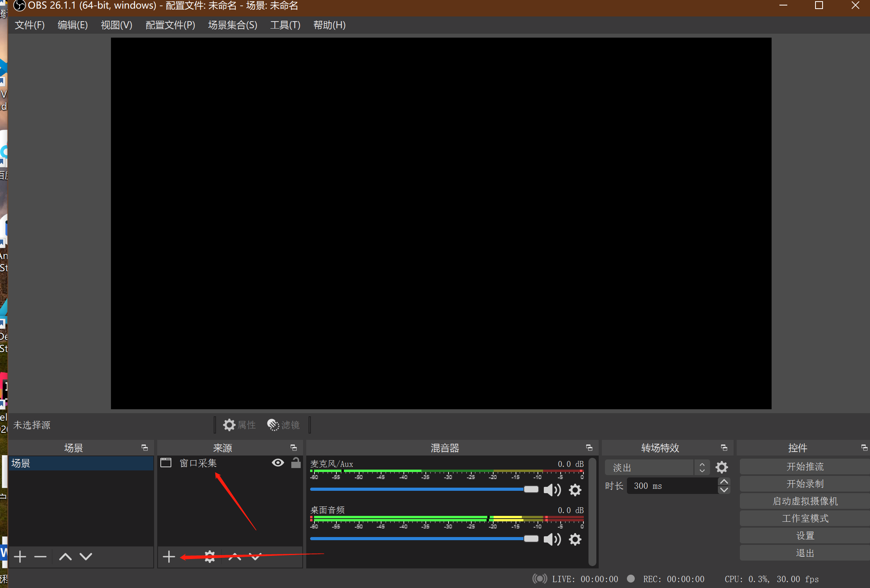The height and width of the screenshot is (588, 870).
Task: Open 麦克风/Aux audio settings gear
Action: click(575, 490)
